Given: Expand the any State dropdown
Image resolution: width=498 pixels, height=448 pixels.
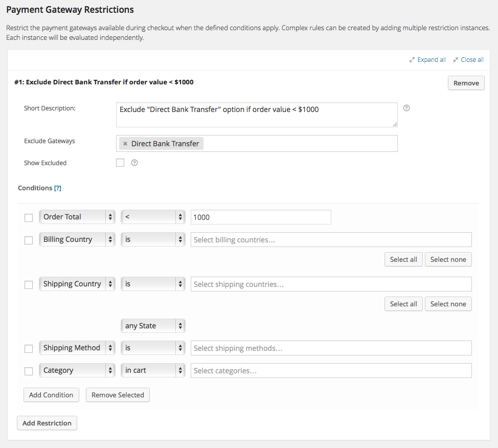Looking at the screenshot, I should (x=153, y=326).
